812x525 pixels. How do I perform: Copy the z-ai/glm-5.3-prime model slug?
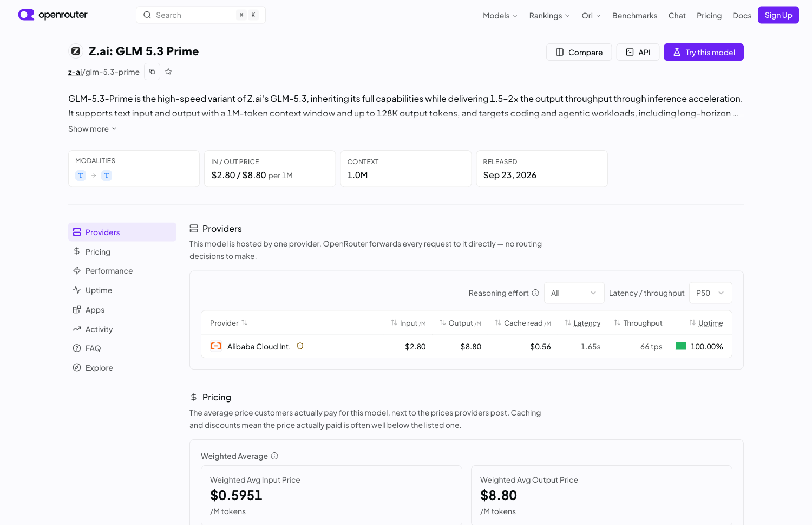tap(152, 72)
